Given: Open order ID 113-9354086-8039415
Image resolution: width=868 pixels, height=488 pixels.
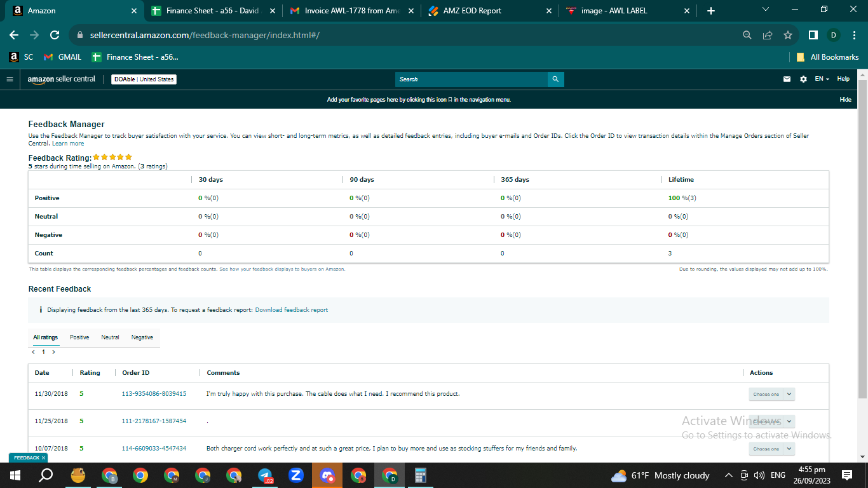Looking at the screenshot, I should click(x=154, y=394).
